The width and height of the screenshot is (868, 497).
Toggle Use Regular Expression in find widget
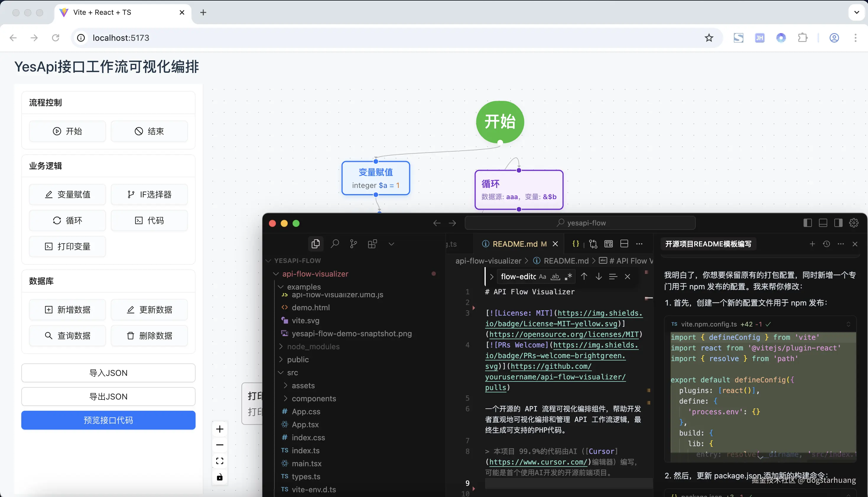tap(568, 277)
